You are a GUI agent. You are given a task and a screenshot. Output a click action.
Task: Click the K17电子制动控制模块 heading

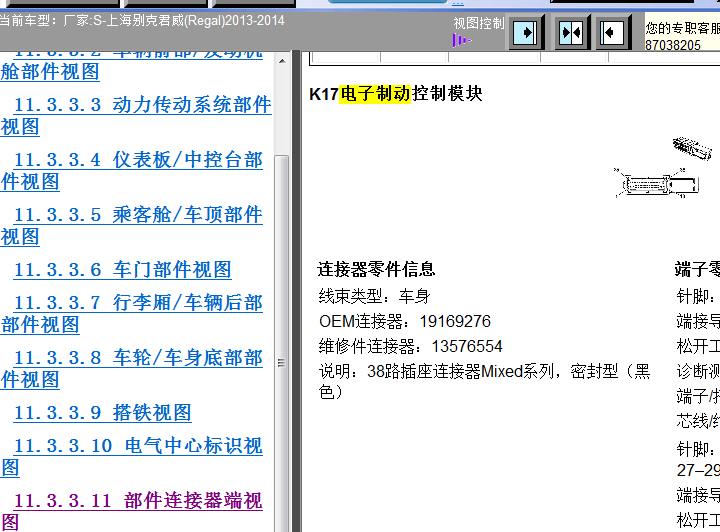pyautogui.click(x=396, y=94)
